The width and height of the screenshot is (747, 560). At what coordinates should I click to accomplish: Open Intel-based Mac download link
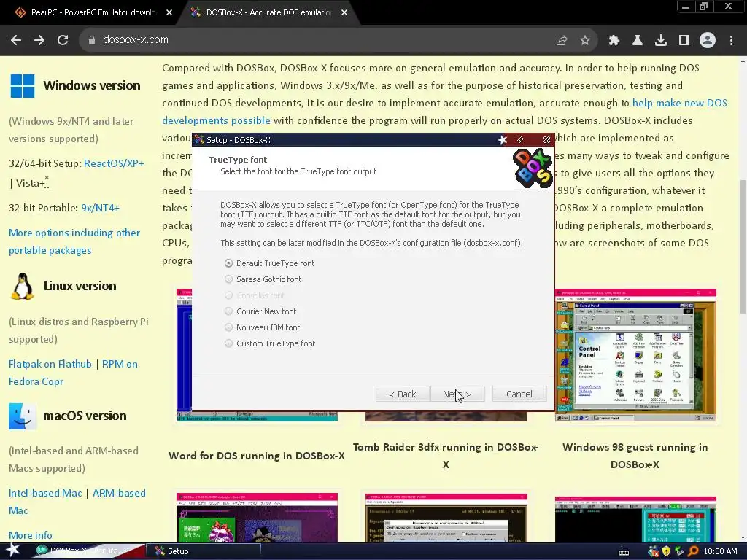point(45,494)
